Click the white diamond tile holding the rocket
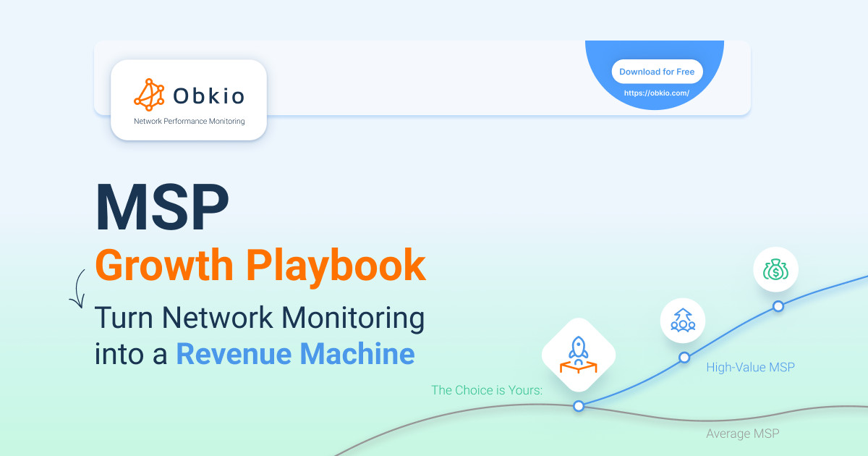The image size is (868, 456). 578,355
